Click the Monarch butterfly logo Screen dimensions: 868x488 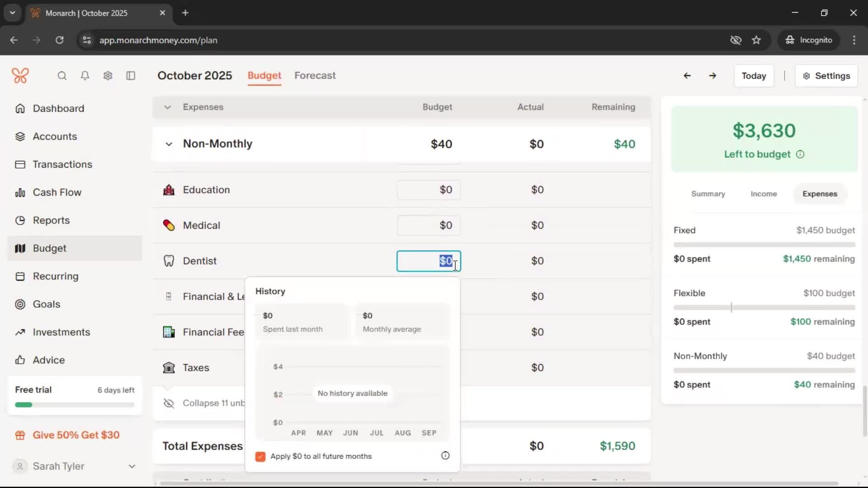tap(20, 75)
